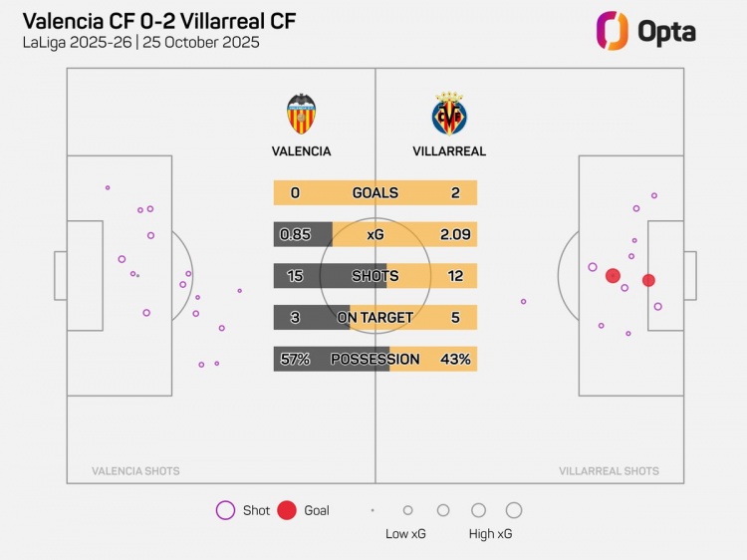Viewport: 747px width, 560px height.
Task: Click the VILLARREAL SHOTS pitch label
Action: pyautogui.click(x=609, y=471)
